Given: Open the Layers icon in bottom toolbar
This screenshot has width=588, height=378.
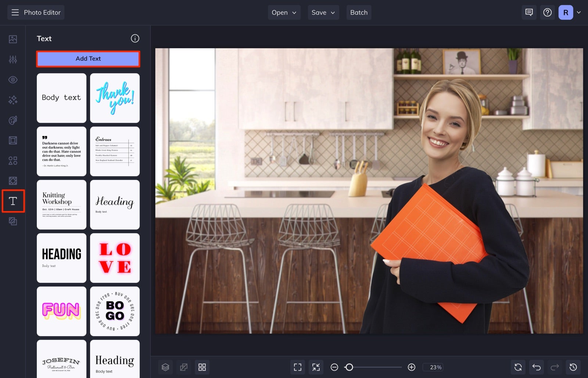Looking at the screenshot, I should pyautogui.click(x=165, y=367).
